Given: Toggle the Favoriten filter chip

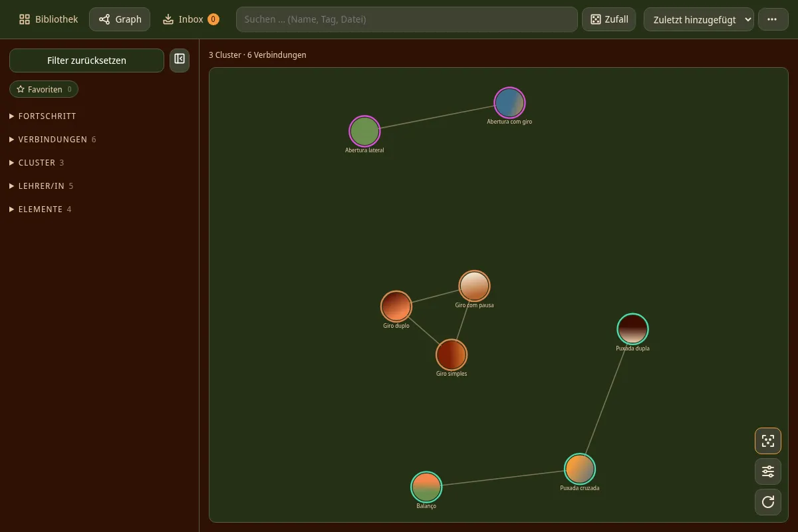Looking at the screenshot, I should (x=44, y=89).
